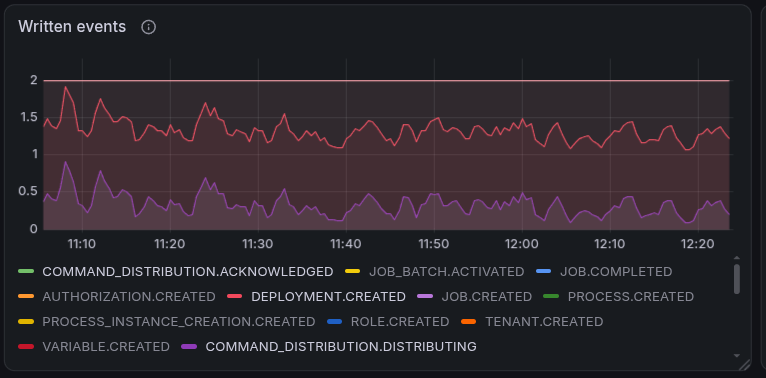Click the 0.5 y-axis label
766x378 pixels.
point(29,191)
